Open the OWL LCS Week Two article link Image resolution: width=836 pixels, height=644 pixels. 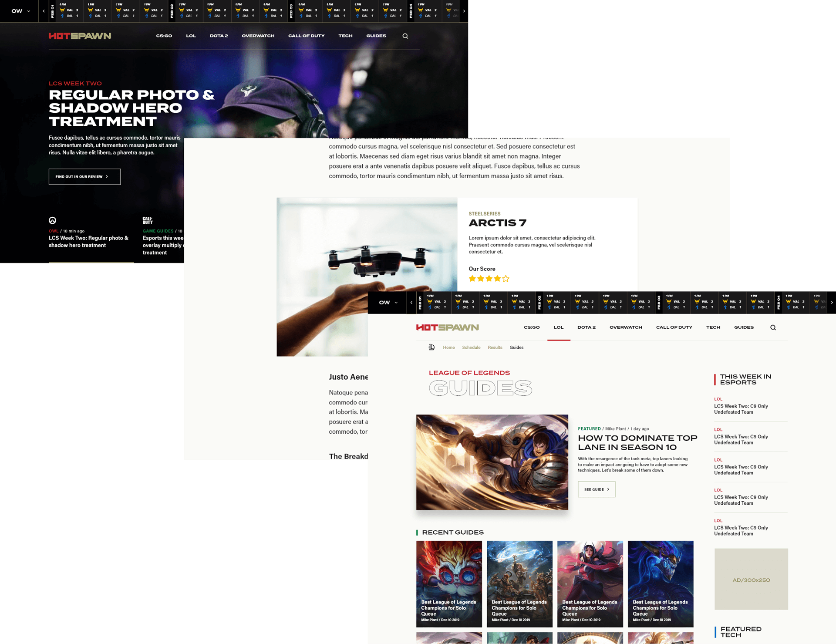(x=88, y=242)
